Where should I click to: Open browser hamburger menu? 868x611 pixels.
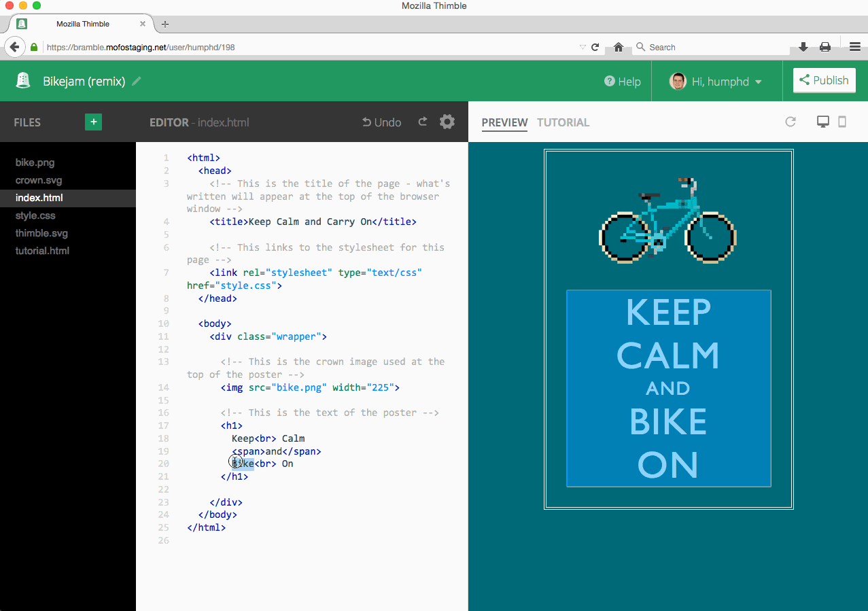[855, 47]
